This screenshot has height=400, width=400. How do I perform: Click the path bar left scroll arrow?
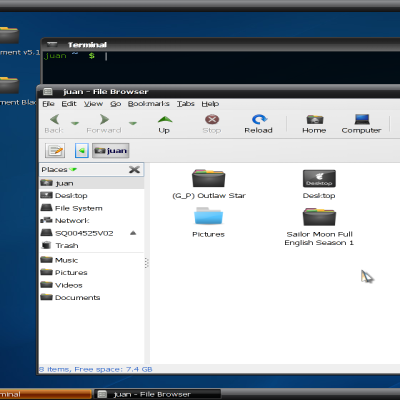point(82,151)
